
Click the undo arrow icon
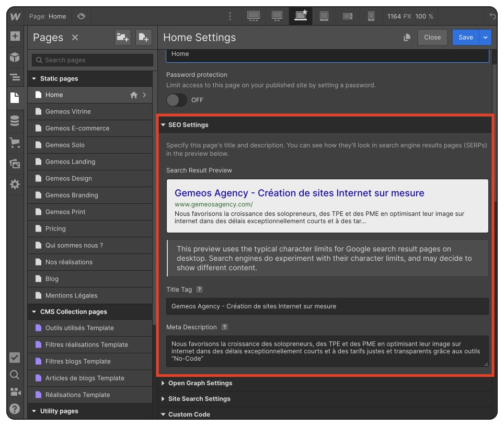click(x=492, y=16)
